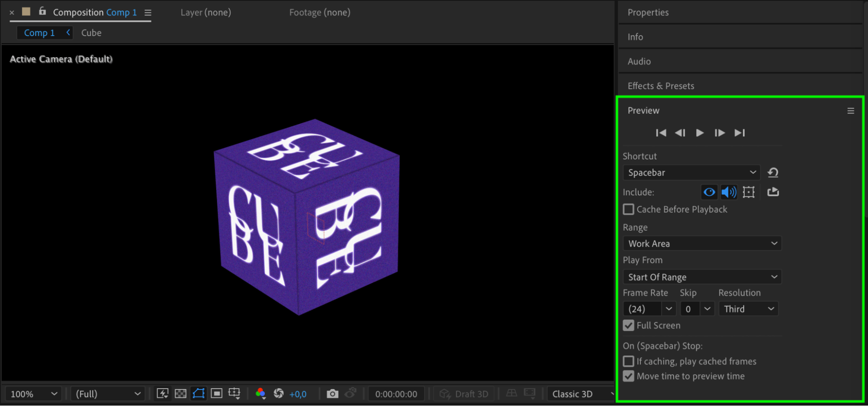Toggle Draft 3D mode
This screenshot has height=406, width=868.
pos(464,394)
